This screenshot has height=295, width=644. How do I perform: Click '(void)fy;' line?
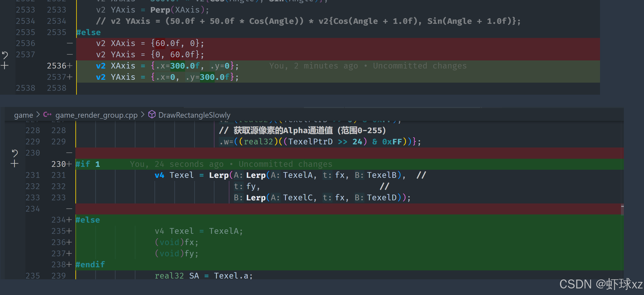(x=177, y=254)
